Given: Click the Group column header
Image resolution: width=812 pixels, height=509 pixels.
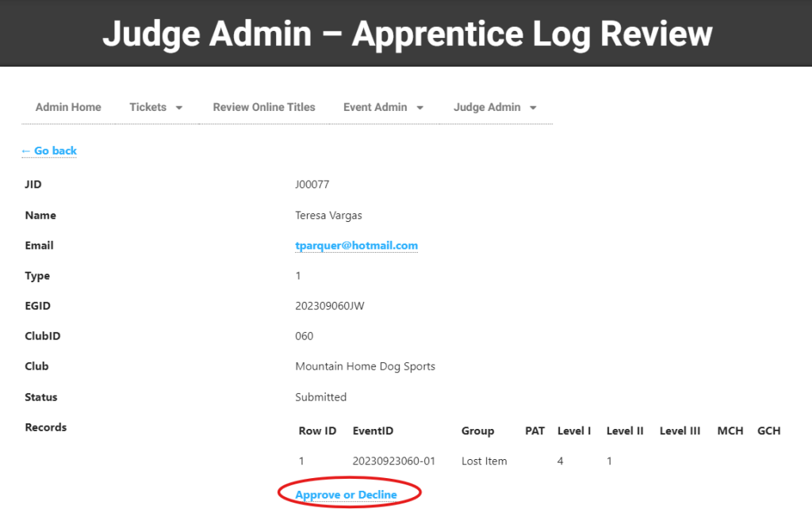Looking at the screenshot, I should click(x=477, y=431).
